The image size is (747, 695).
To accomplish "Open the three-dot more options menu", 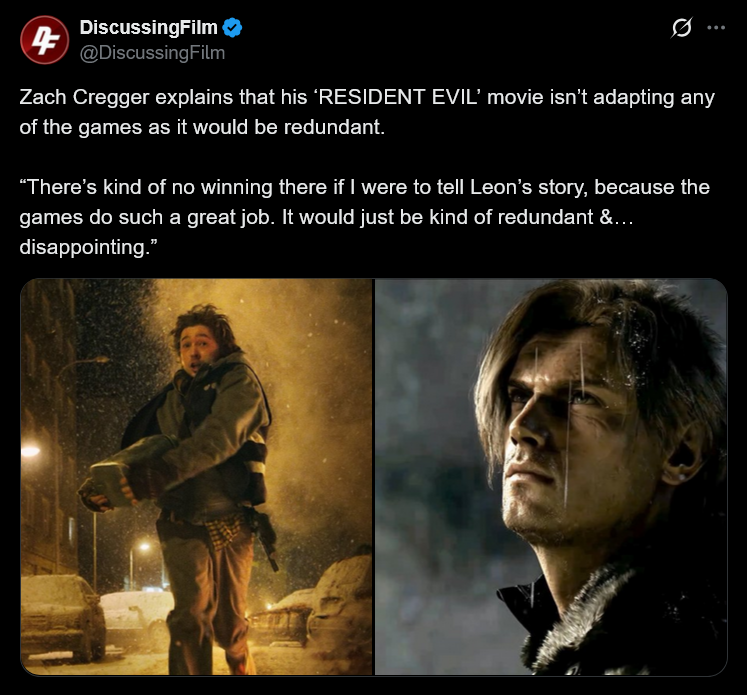I will click(x=716, y=28).
